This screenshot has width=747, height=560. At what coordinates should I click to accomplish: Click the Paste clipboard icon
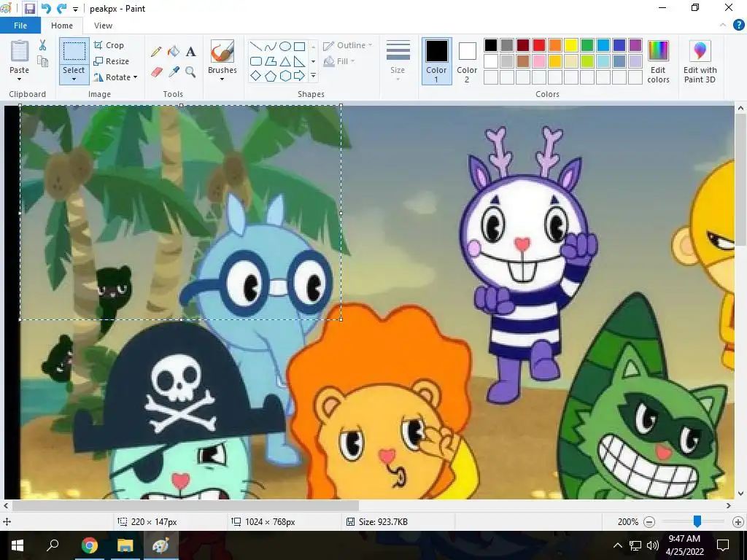coord(20,51)
